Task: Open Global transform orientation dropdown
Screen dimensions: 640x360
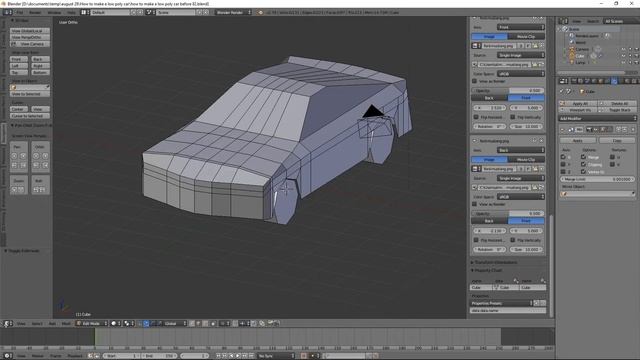Action: pos(176,323)
